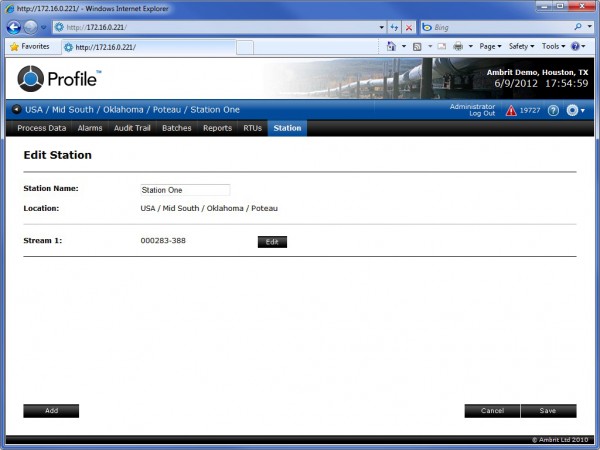Expand the Home button dropdown arrow
The image size is (600, 450).
[404, 46]
